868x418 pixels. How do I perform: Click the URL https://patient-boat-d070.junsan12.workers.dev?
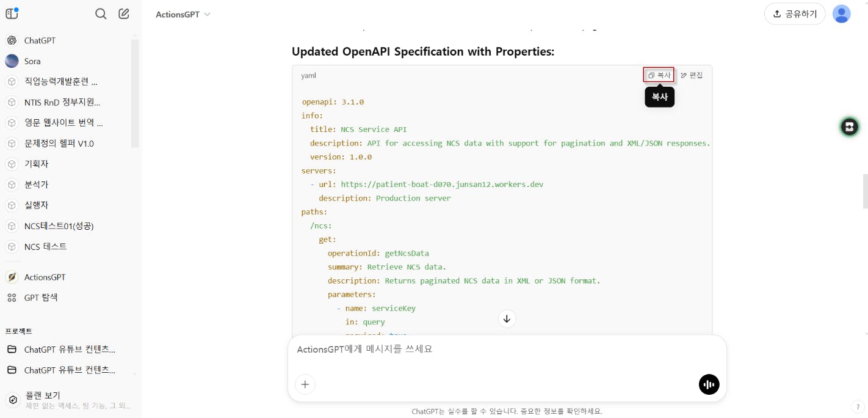pos(442,185)
